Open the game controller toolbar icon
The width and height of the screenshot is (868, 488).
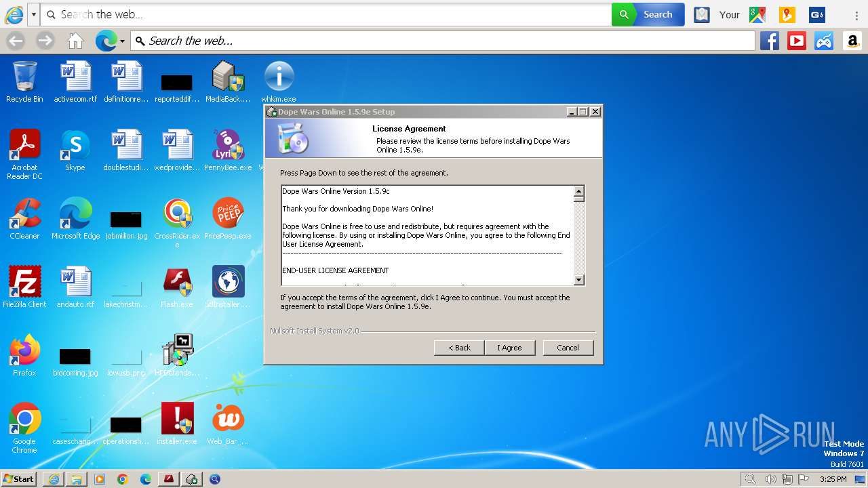tap(823, 41)
